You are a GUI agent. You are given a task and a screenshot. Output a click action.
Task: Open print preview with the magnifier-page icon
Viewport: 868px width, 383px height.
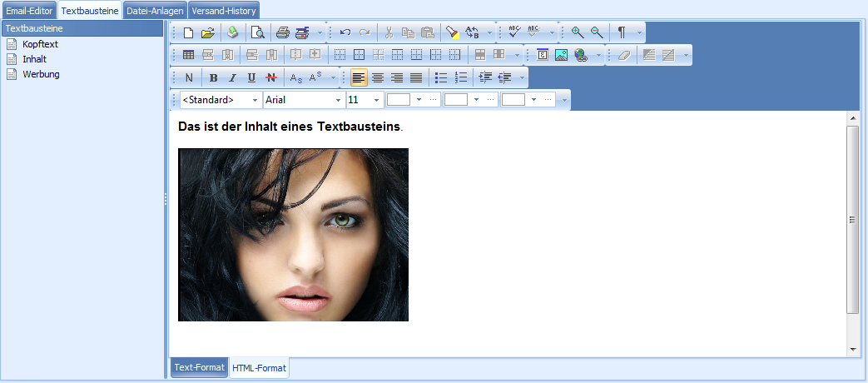[257, 32]
